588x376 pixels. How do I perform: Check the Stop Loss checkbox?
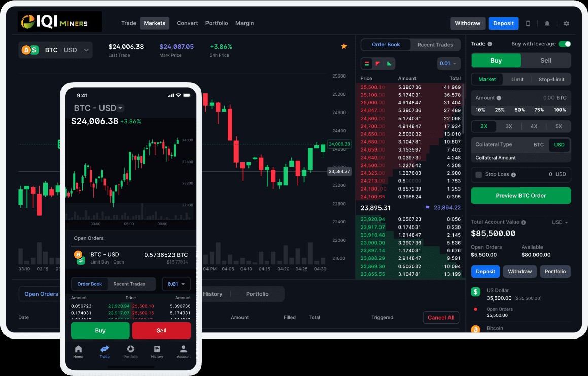(478, 174)
